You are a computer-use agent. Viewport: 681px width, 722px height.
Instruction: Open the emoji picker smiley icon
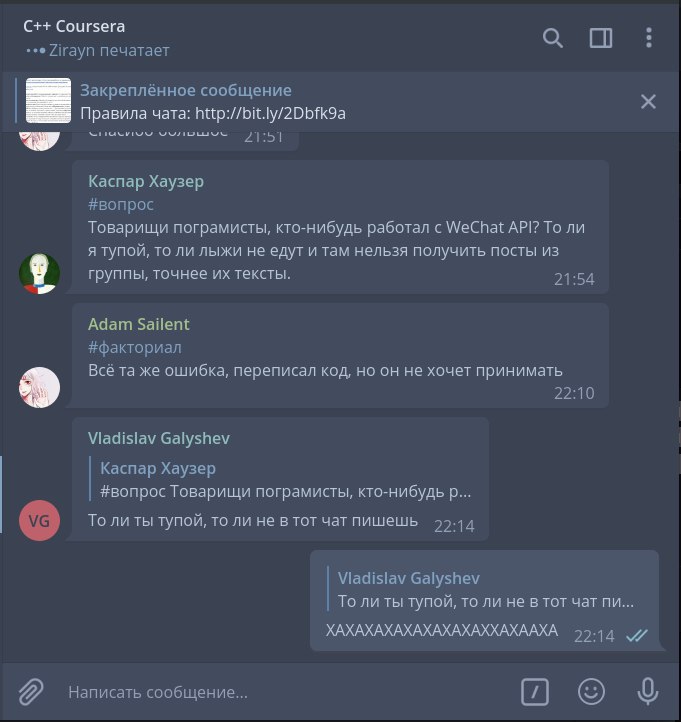pos(591,692)
